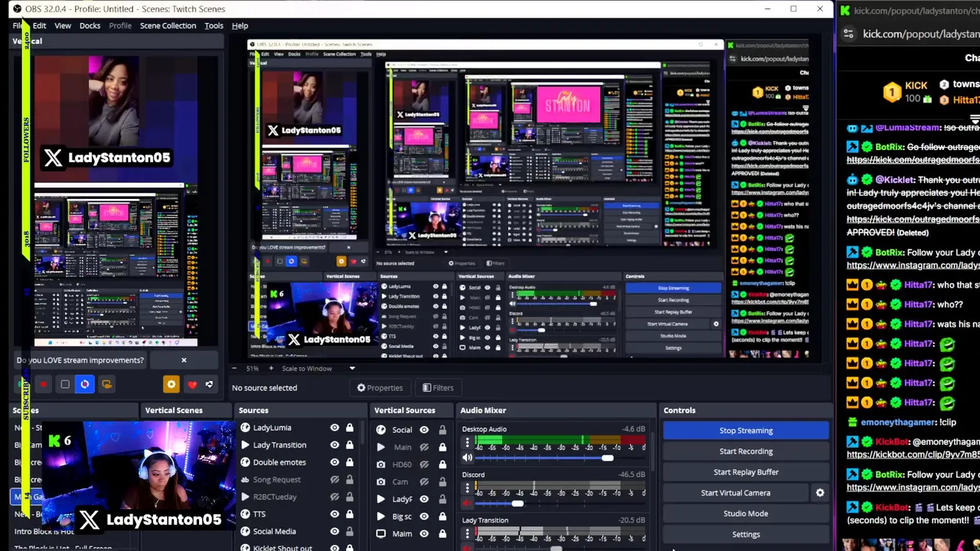Enable Studio Mode

[x=746, y=514]
